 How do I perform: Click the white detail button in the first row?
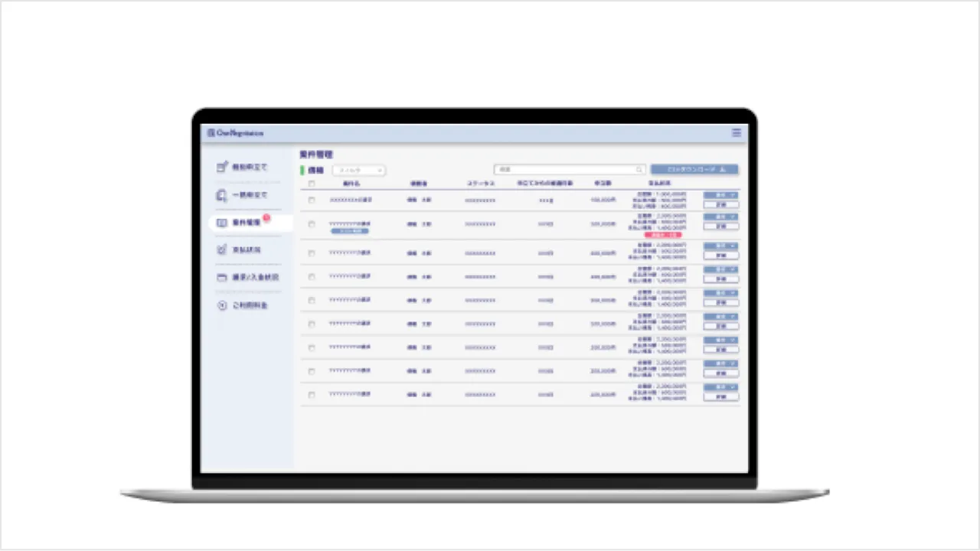click(x=720, y=205)
